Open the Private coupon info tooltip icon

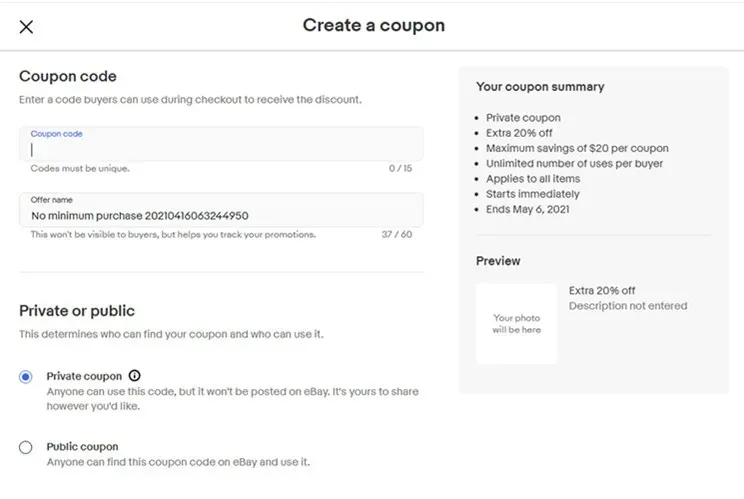coord(135,376)
